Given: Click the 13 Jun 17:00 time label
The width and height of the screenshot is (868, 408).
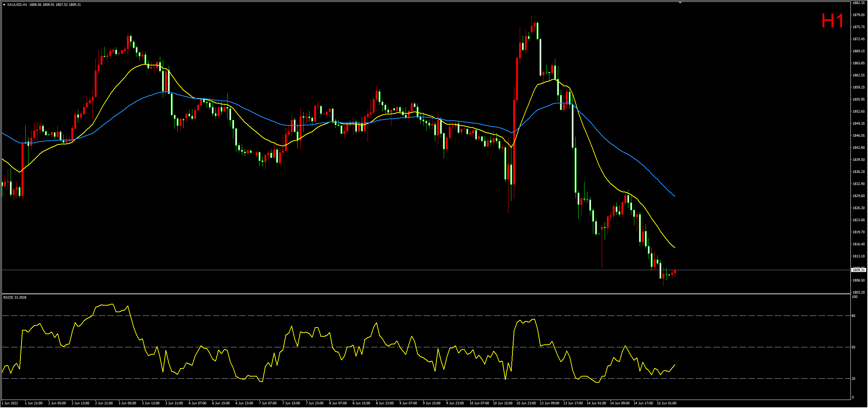Looking at the screenshot, I should coord(573,403).
